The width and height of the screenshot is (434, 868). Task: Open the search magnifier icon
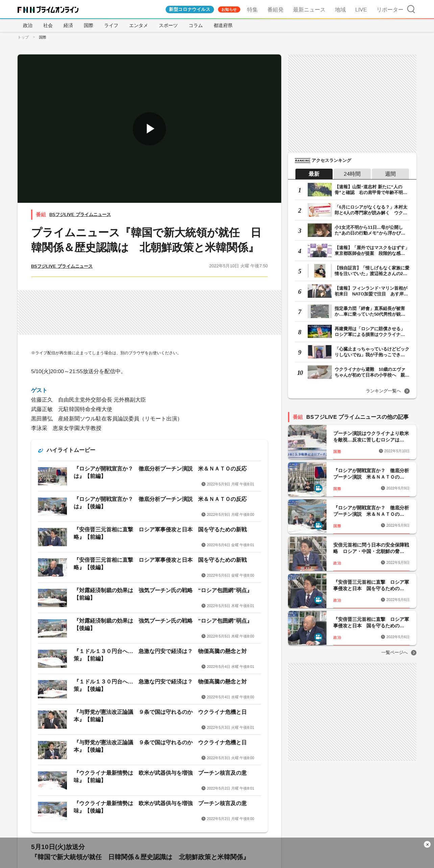(x=411, y=9)
